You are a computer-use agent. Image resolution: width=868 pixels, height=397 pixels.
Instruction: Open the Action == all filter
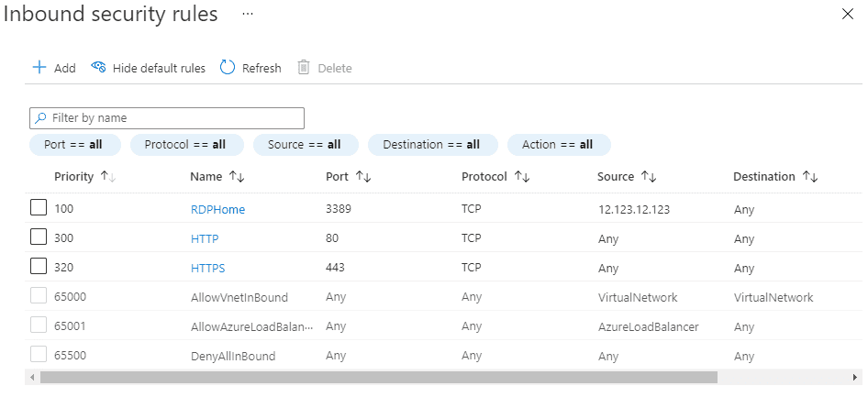click(559, 145)
